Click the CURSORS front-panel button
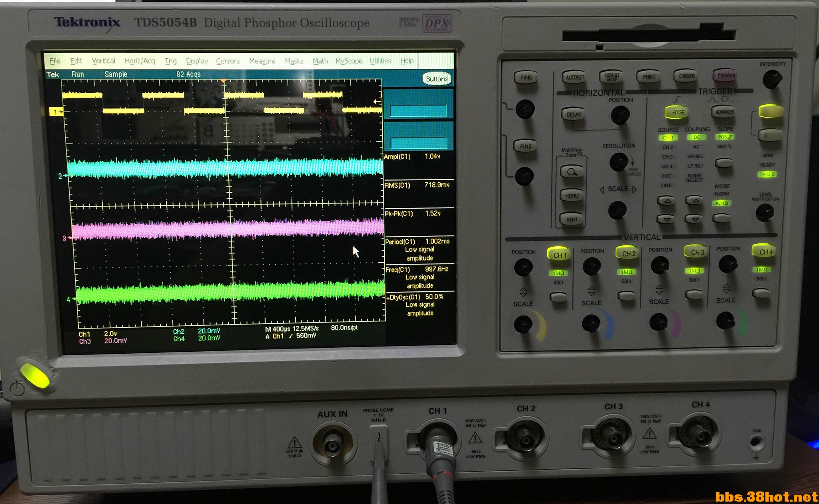Screen dimensions: 819x504 point(687,76)
